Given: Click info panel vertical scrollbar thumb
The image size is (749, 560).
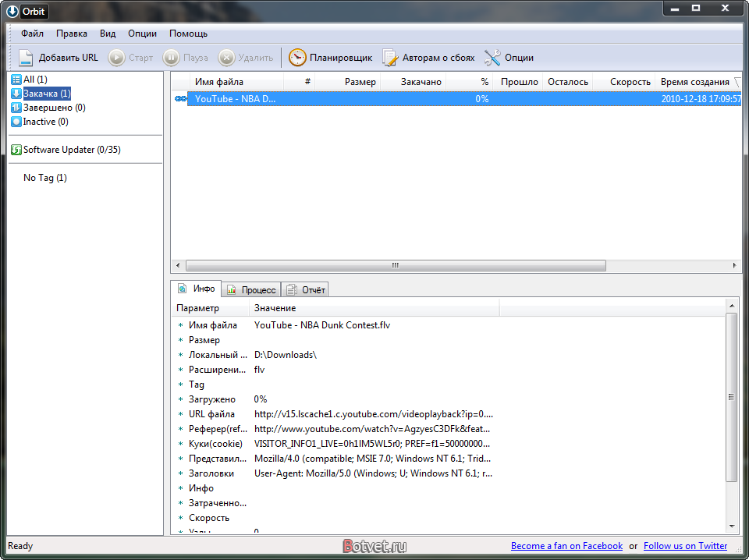Looking at the screenshot, I should (732, 397).
